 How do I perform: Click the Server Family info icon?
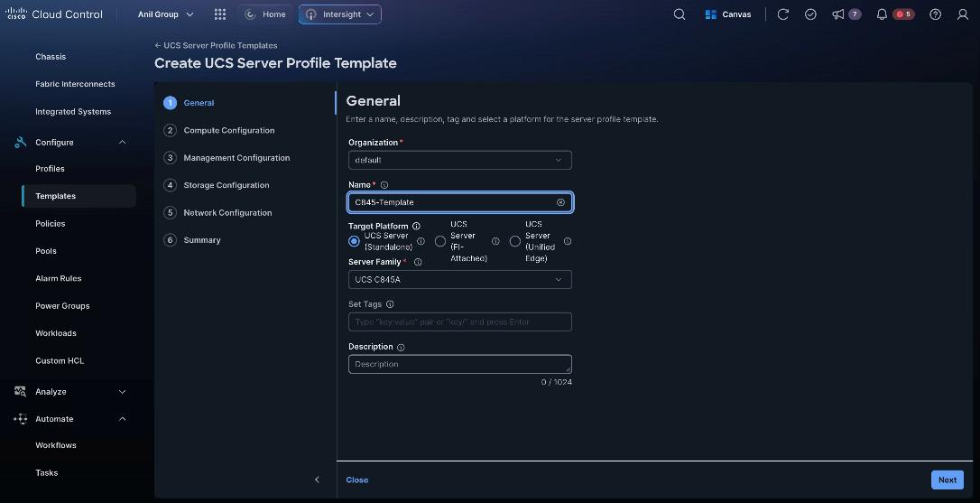click(418, 262)
